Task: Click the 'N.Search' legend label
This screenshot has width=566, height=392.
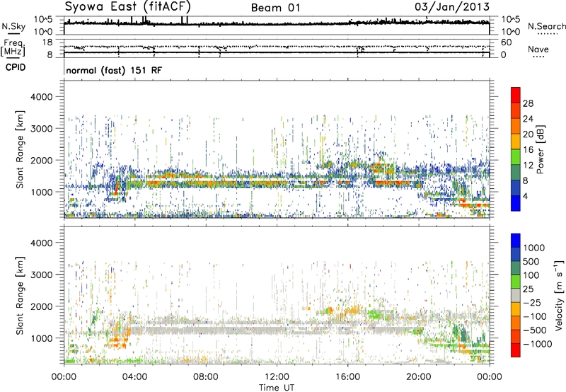Action: [546, 26]
